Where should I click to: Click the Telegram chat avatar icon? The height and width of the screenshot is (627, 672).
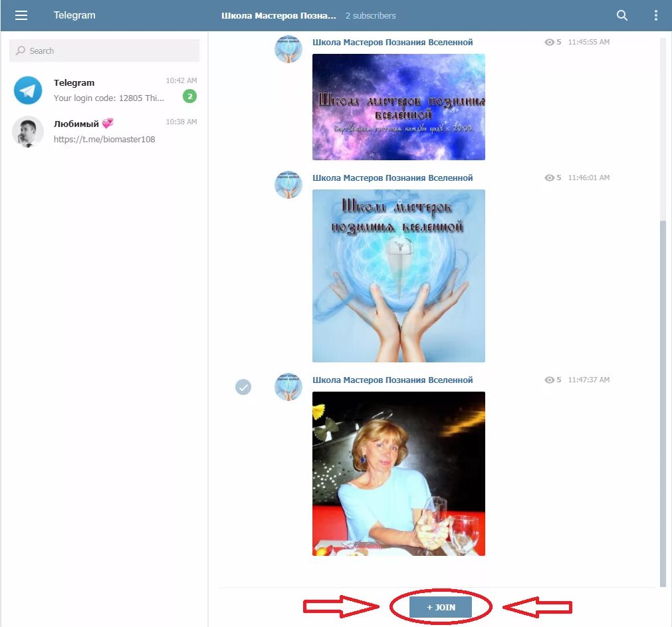point(28,90)
